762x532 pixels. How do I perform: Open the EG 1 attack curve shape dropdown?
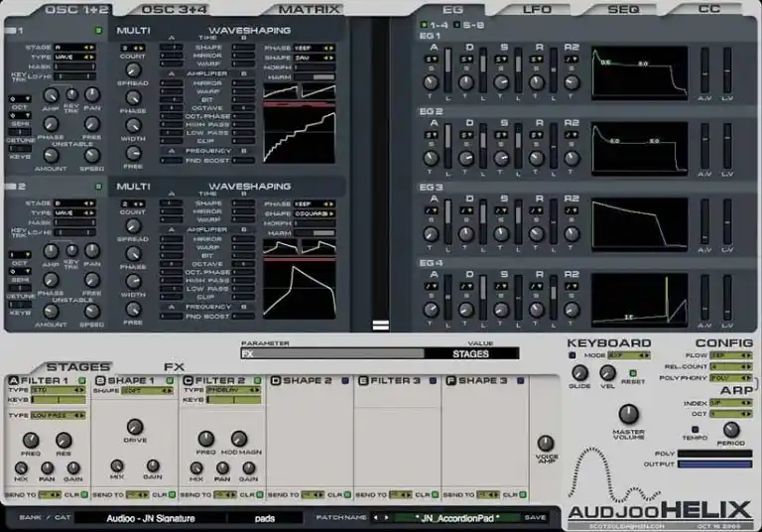tap(431, 59)
